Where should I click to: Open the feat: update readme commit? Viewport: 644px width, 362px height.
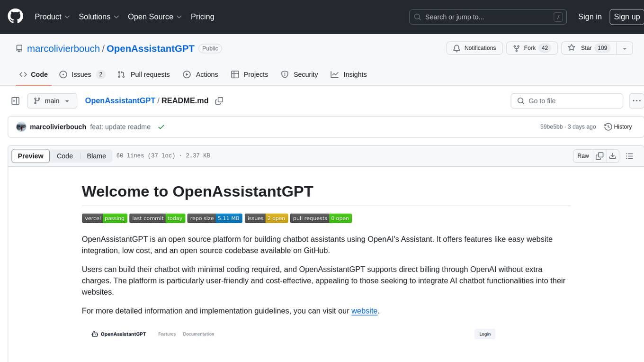[120, 127]
